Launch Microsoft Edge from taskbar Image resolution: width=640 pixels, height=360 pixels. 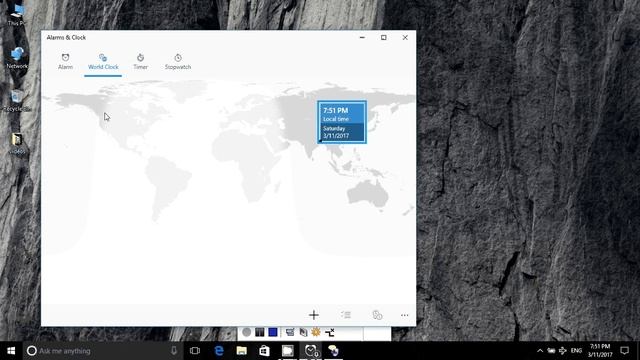point(219,351)
